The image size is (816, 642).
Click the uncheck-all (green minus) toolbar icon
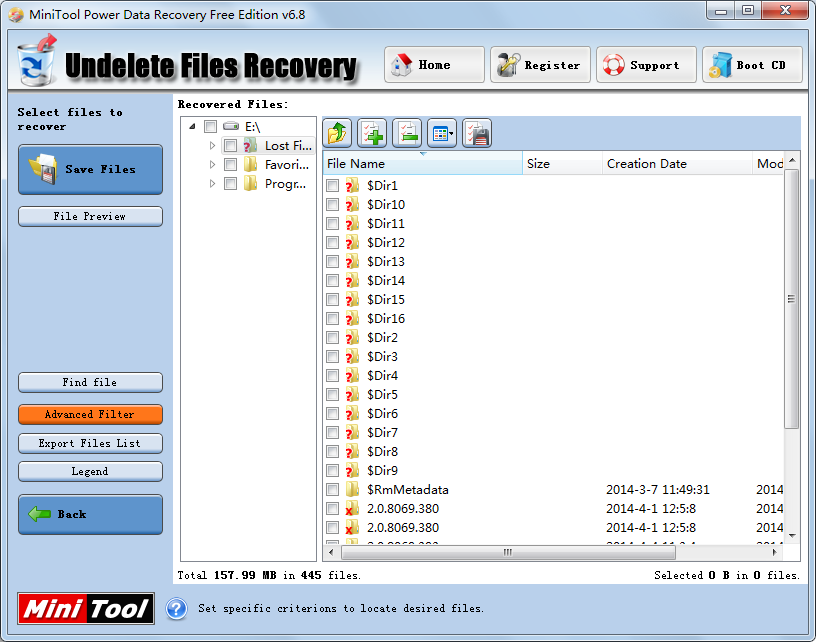[407, 133]
